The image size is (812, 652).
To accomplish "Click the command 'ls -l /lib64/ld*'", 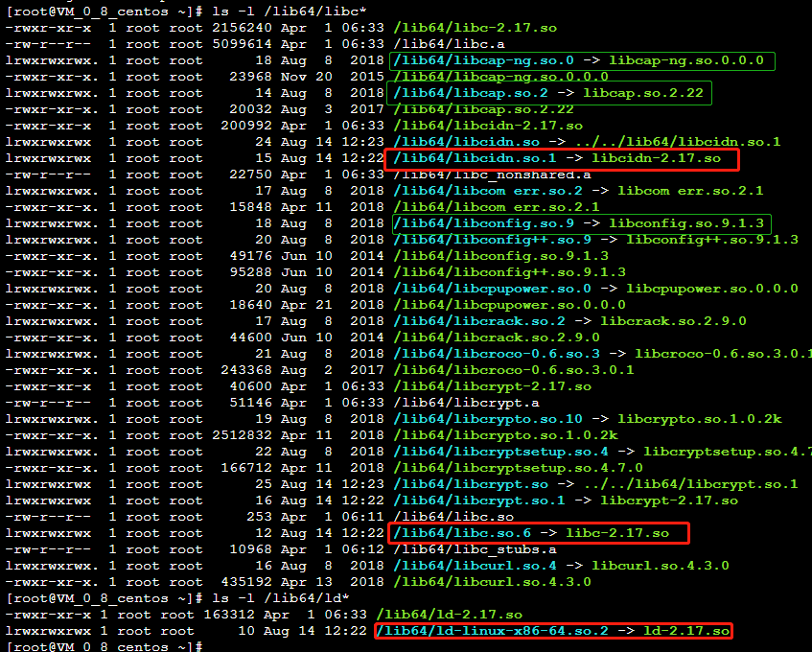I will tap(280, 598).
